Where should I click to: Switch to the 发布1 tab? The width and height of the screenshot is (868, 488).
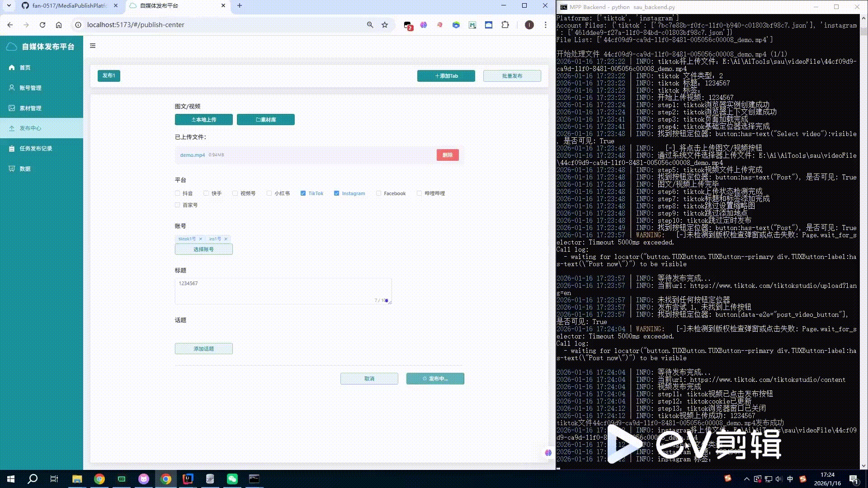point(108,75)
